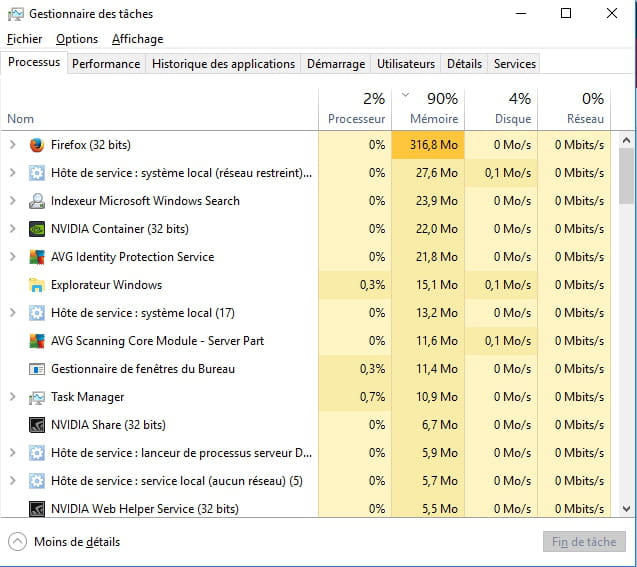637x567 pixels.
Task: Sort by the Mémoire column header
Action: click(428, 110)
